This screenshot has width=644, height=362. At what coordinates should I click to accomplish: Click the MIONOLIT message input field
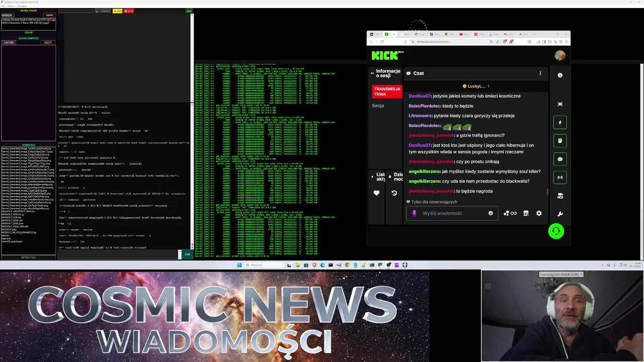119,254
